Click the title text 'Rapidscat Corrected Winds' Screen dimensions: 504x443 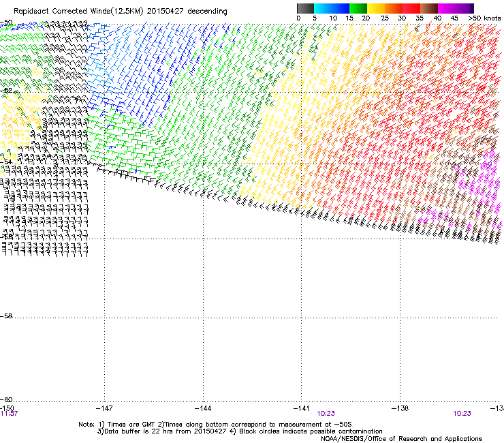click(x=62, y=12)
